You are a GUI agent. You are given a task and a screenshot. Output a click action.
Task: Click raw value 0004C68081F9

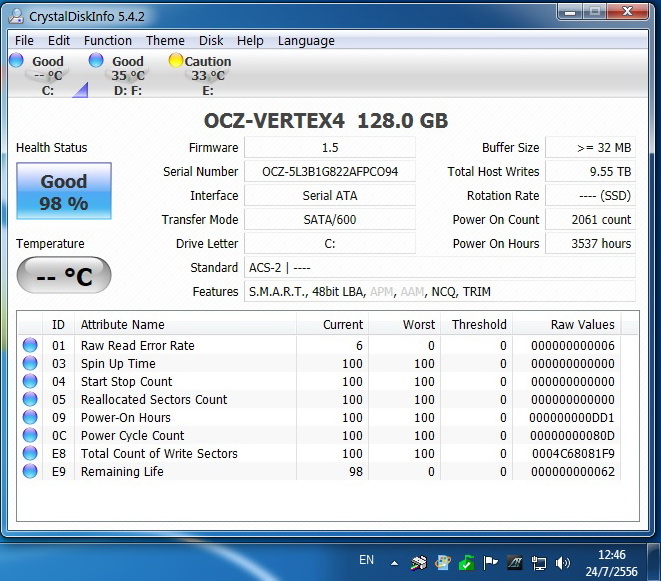(573, 453)
